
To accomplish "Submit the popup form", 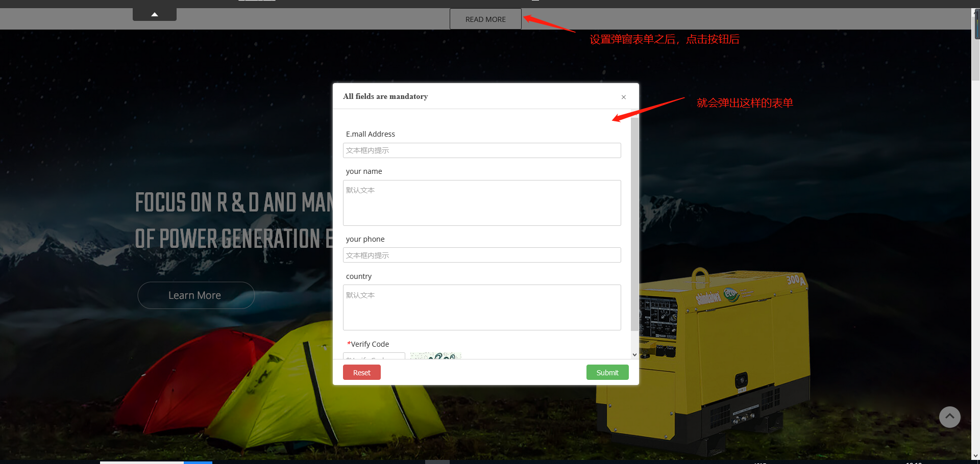I will 607,372.
